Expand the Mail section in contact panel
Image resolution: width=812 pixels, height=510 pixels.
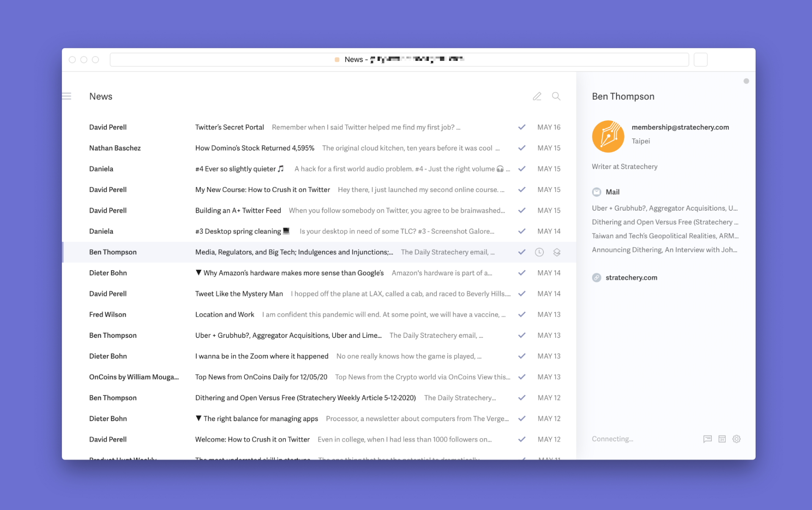coord(612,192)
